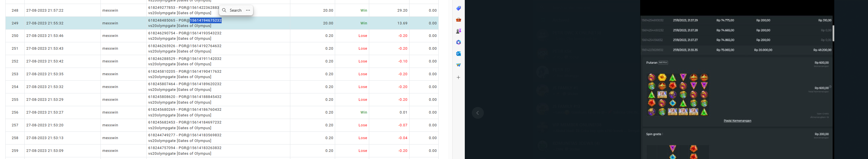
Task: Click row number 254
Action: tap(15, 87)
